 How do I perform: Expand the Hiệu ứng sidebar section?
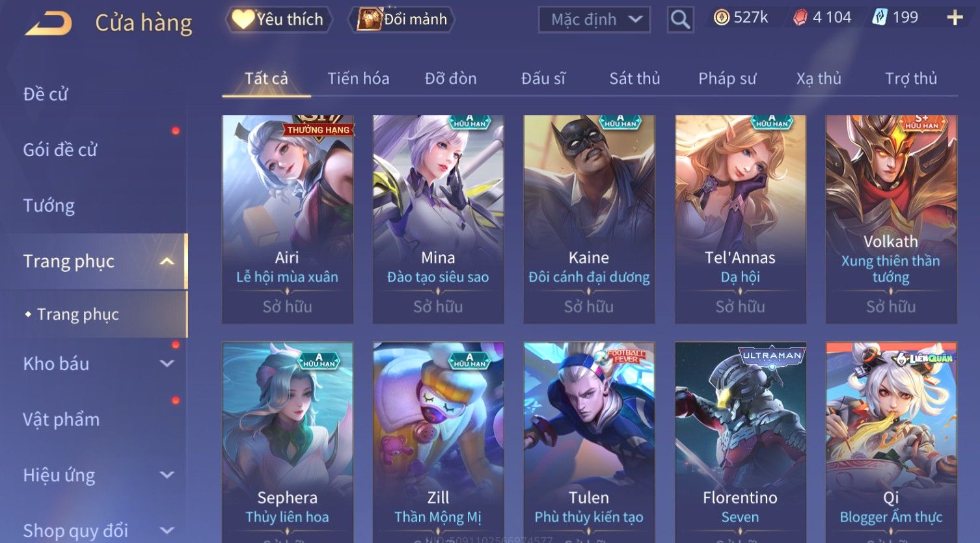(167, 475)
